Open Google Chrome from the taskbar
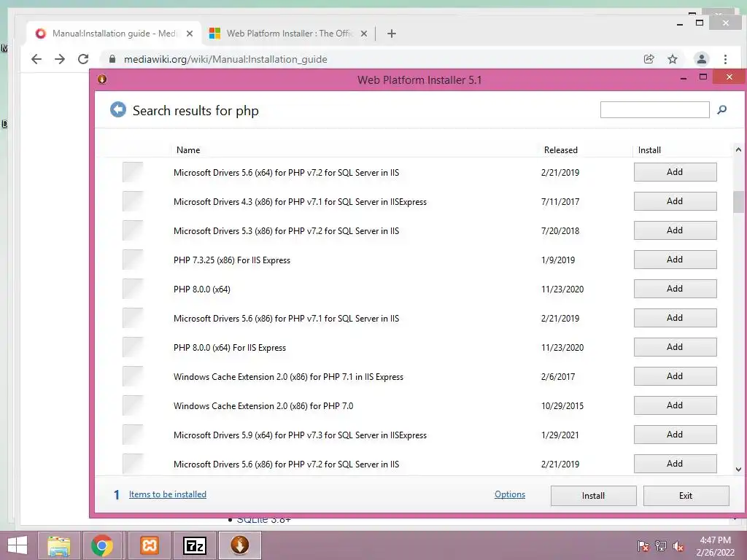 click(x=102, y=545)
